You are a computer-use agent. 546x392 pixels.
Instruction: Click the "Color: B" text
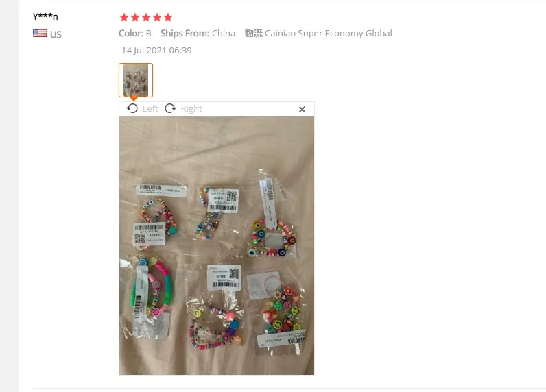[x=134, y=34]
